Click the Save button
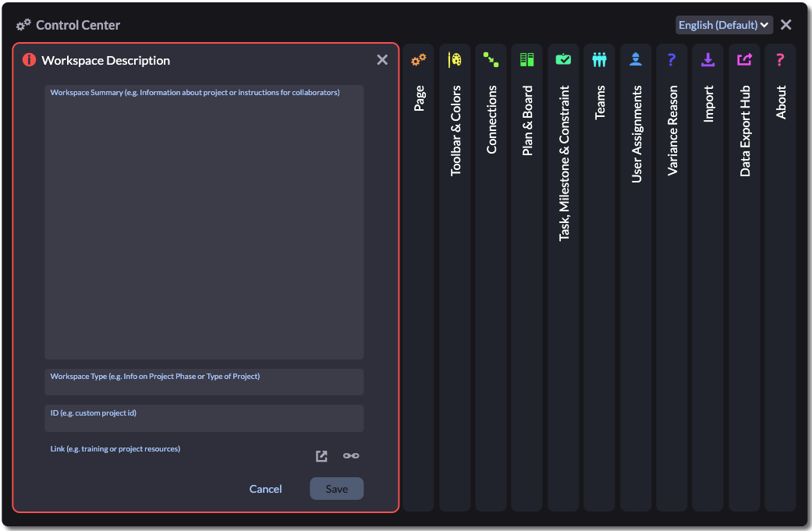812x531 pixels. click(337, 489)
